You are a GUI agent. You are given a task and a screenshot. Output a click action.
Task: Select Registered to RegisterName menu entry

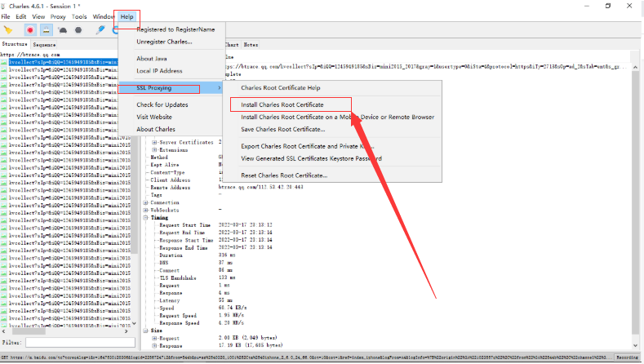(x=175, y=29)
